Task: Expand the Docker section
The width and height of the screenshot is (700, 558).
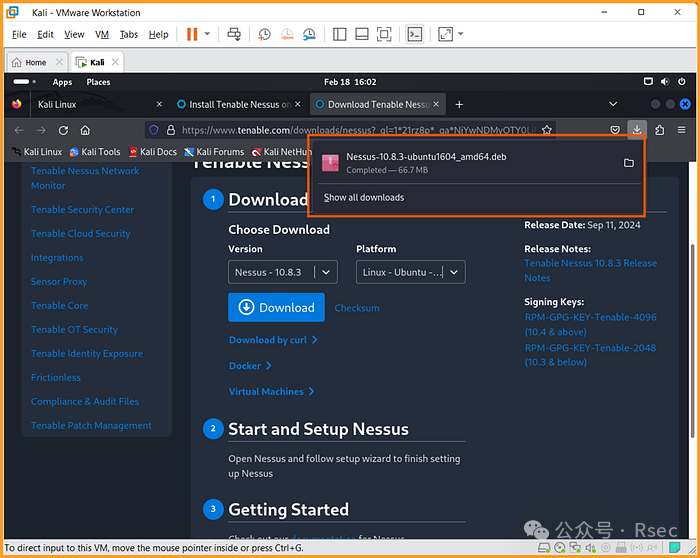Action: pos(250,366)
